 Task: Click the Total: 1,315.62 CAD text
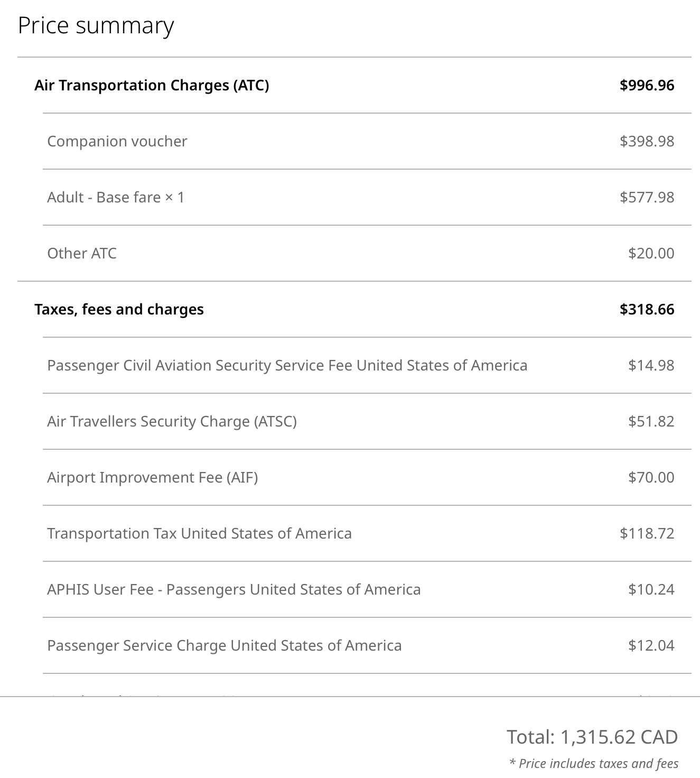[x=592, y=736]
